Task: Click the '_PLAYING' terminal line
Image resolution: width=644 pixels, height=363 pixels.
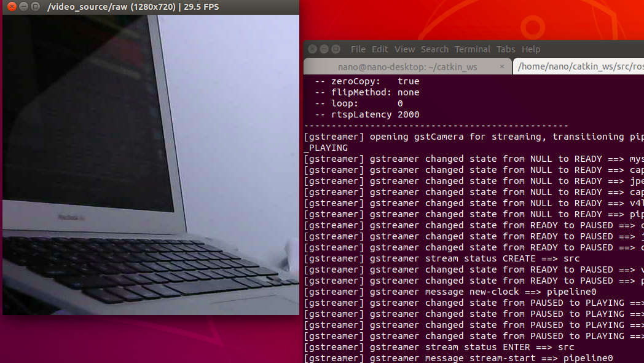Action: (x=326, y=148)
